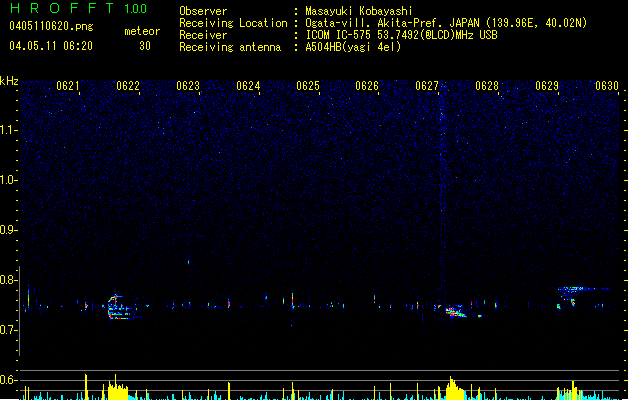The width and height of the screenshot is (629, 400).
Task: Click the 0.6 kHz frequency axis label
Action: click(x=8, y=380)
